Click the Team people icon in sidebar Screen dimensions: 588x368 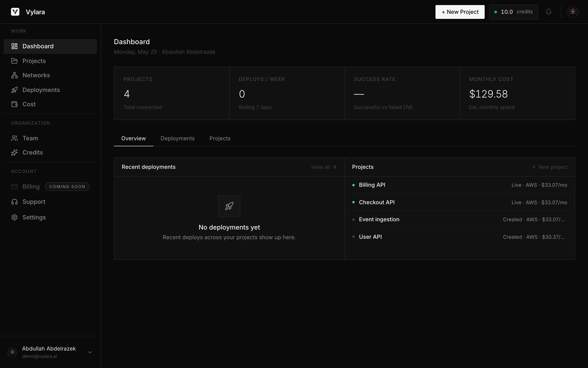click(x=14, y=138)
